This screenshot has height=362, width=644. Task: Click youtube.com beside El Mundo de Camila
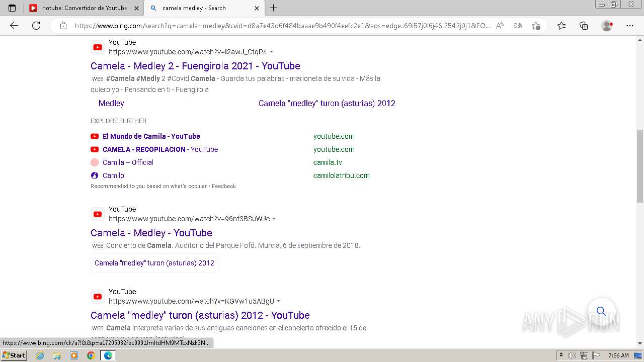(x=334, y=136)
